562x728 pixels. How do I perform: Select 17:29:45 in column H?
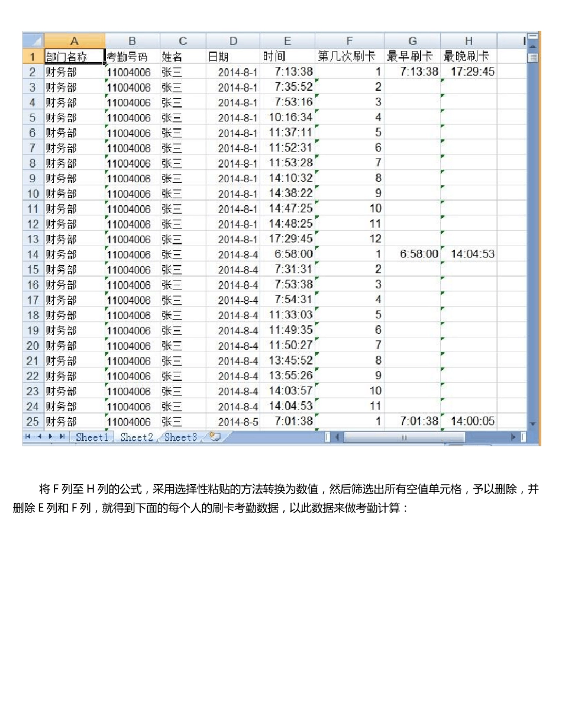coord(469,72)
